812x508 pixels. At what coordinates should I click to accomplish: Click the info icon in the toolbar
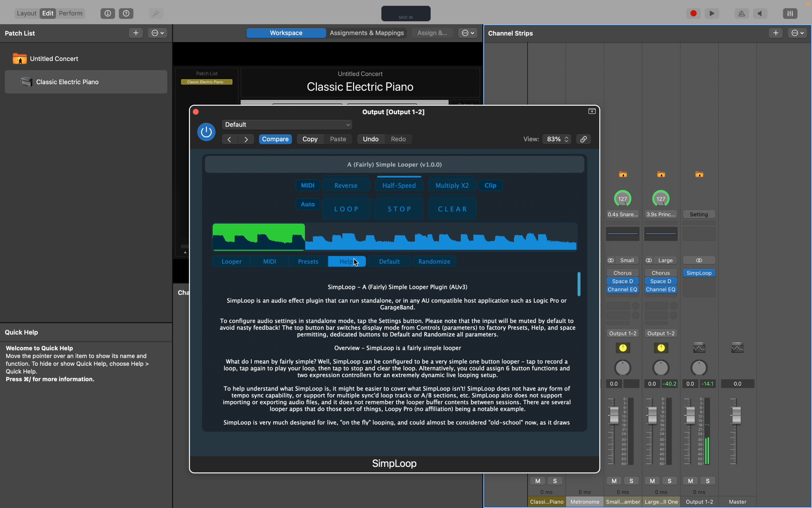pyautogui.click(x=108, y=13)
